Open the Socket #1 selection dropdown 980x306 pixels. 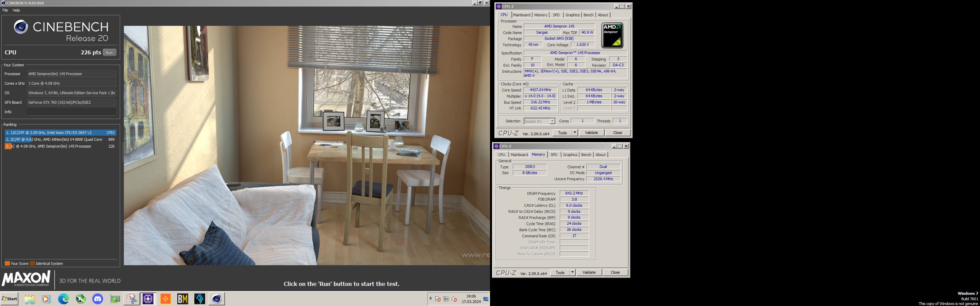pos(552,121)
